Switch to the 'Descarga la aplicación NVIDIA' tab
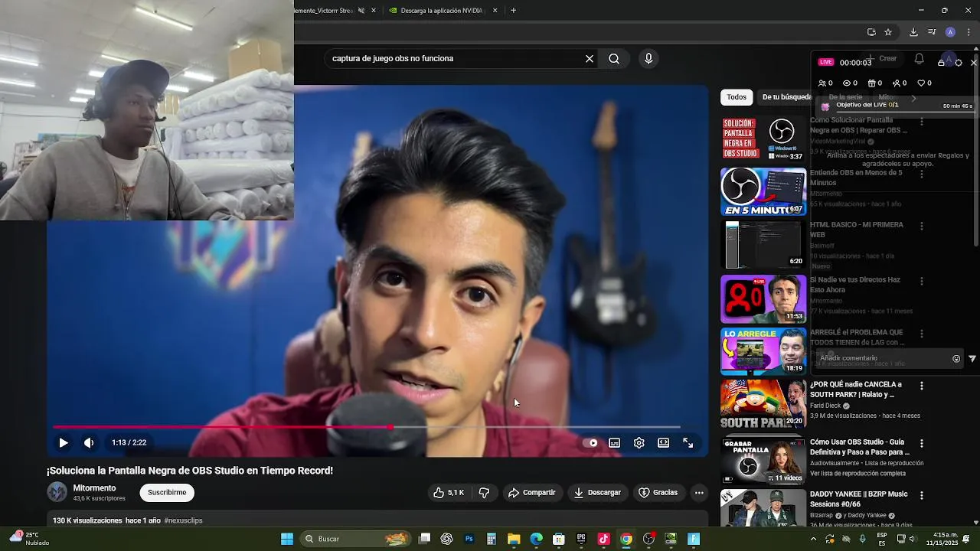 (x=441, y=11)
